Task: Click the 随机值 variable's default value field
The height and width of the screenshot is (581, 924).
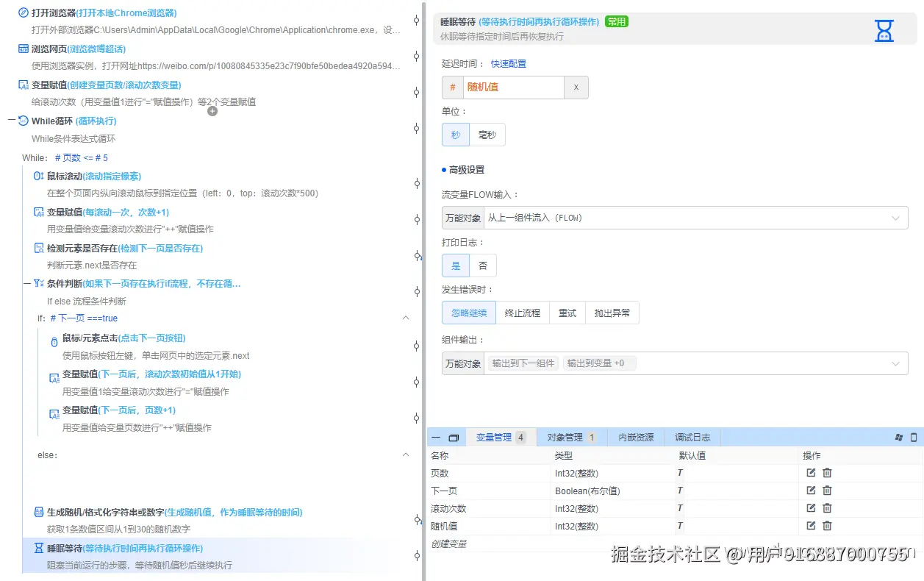Action: [737, 526]
